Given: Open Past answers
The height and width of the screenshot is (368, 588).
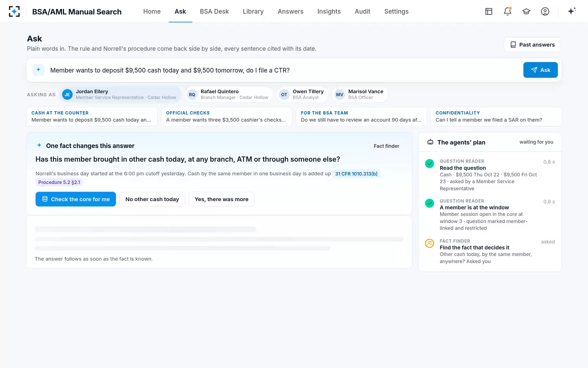Looking at the screenshot, I should 532,45.
